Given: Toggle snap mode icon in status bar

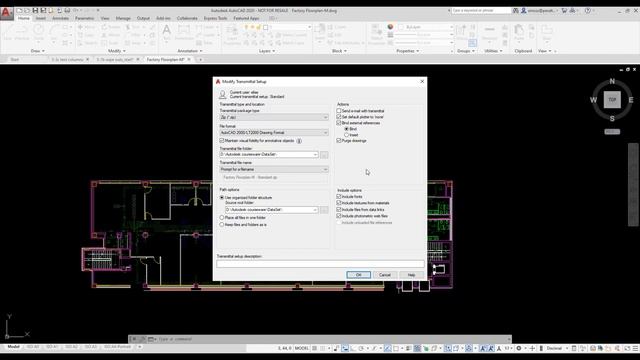Looking at the screenshot, I should tap(323, 348).
